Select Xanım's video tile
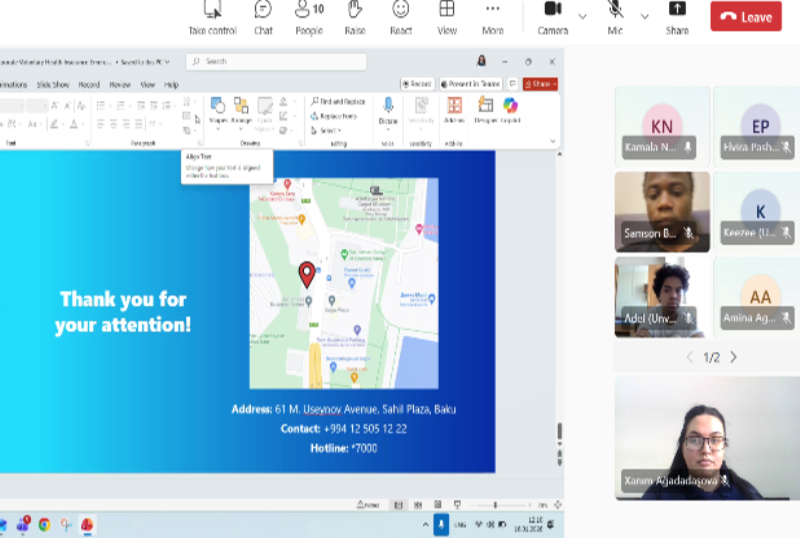The width and height of the screenshot is (800, 538). (706, 438)
